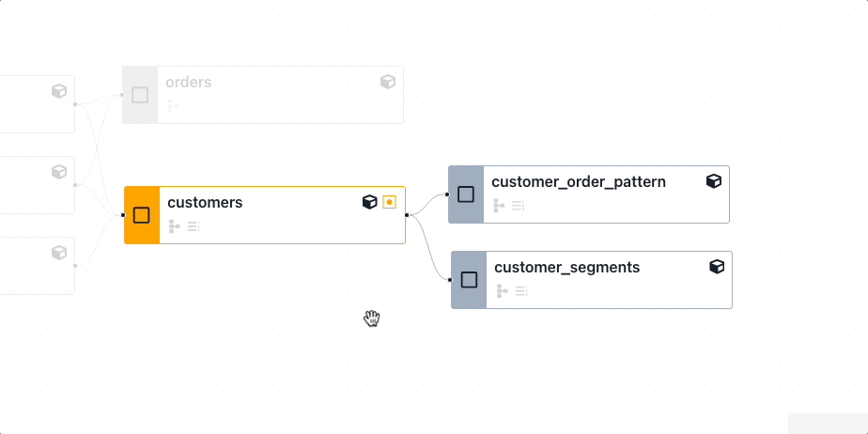
Task: Select the customer_order_pattern model name
Action: 579,181
